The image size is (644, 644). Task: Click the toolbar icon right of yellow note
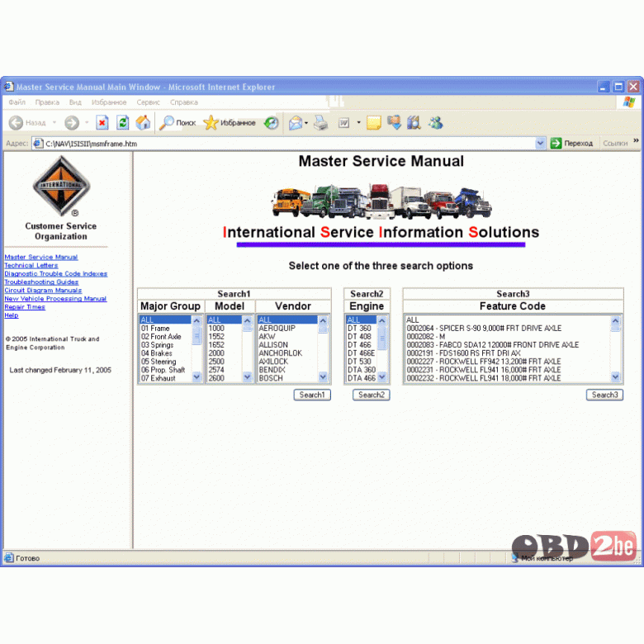(395, 122)
